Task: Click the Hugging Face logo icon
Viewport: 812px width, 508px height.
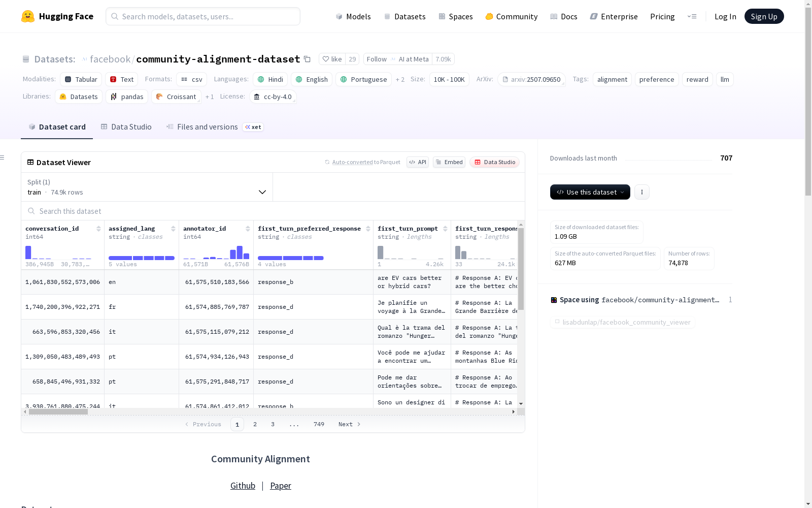Action: coord(28,16)
